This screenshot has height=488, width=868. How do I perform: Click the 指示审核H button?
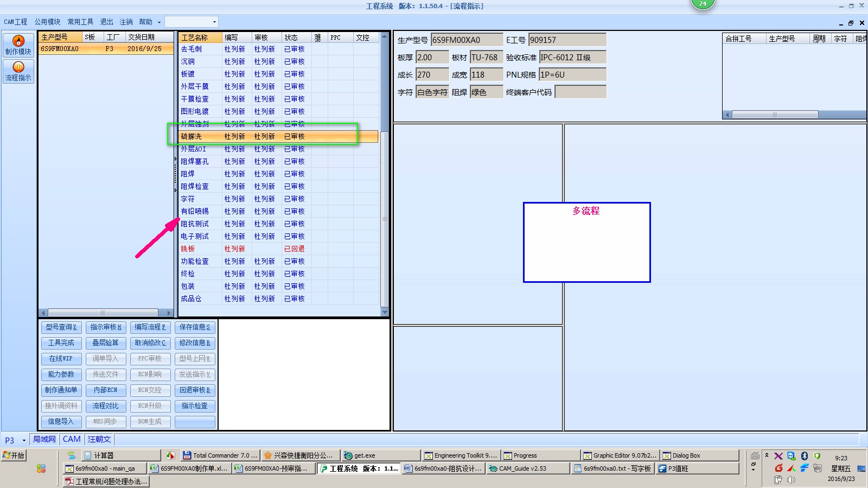(x=106, y=327)
